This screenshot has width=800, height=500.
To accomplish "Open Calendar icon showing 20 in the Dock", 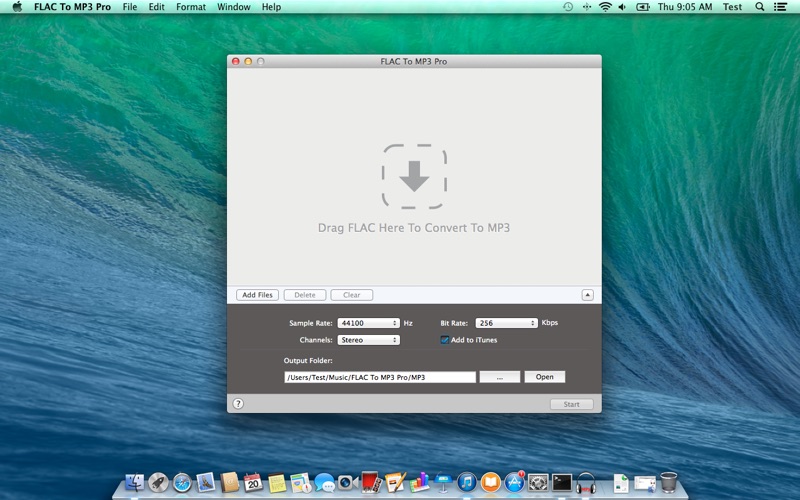I will click(253, 482).
